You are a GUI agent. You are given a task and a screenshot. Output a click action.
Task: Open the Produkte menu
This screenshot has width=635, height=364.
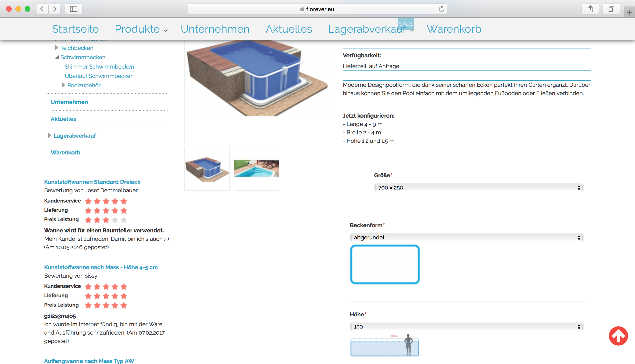pos(137,29)
